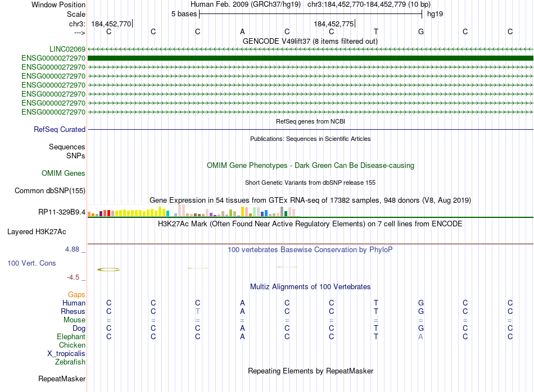The image size is (534, 392).
Task: Click Repeating Elements by RepeatMasker title
Action: pos(311,371)
